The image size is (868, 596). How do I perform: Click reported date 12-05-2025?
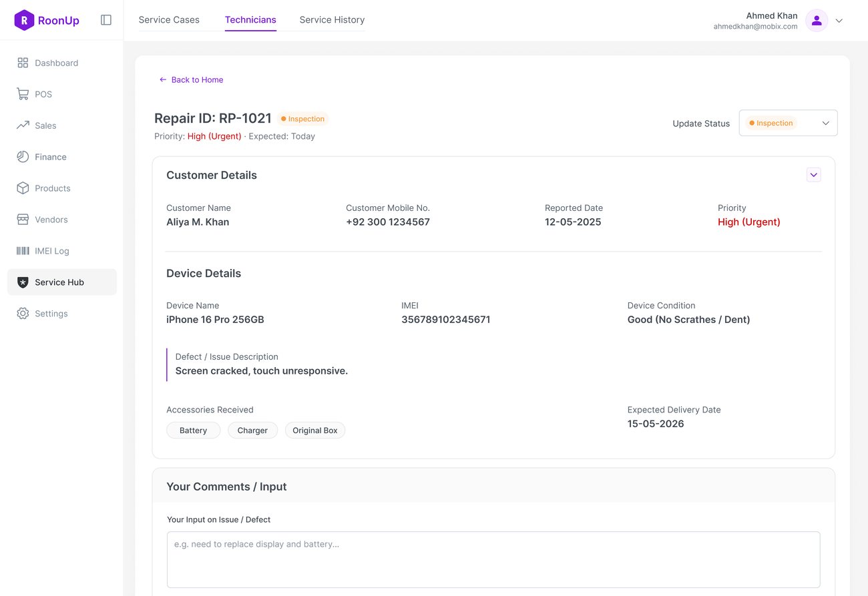[573, 222]
